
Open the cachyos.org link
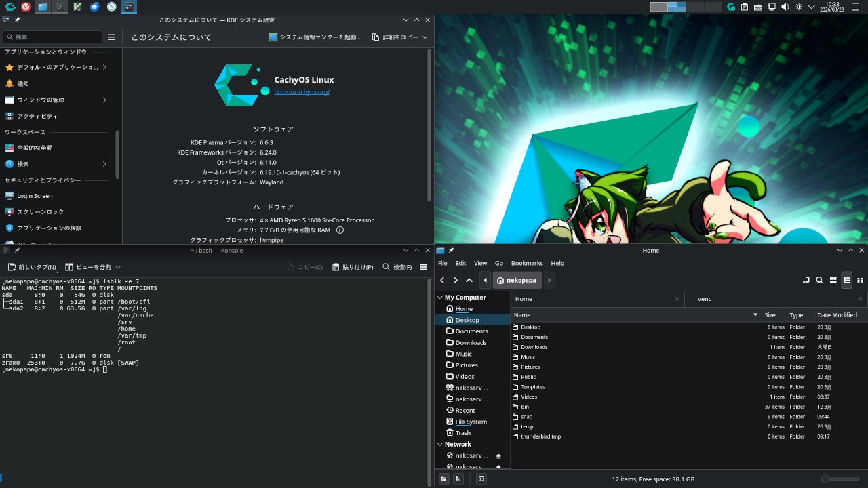click(302, 91)
